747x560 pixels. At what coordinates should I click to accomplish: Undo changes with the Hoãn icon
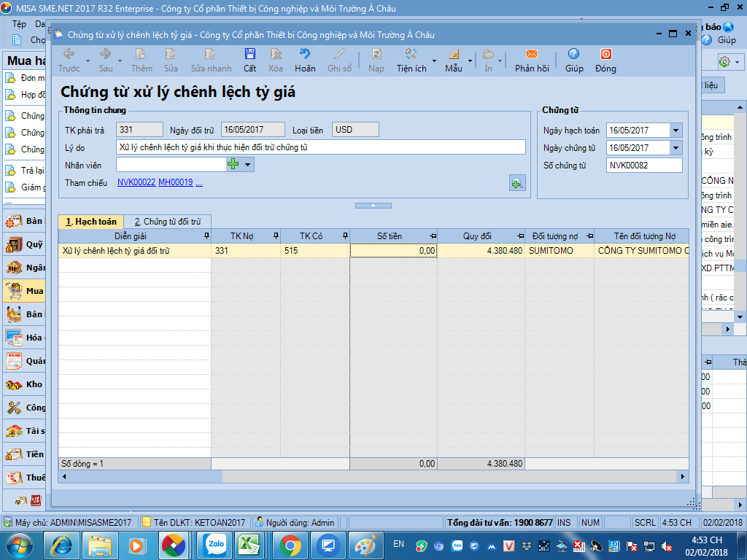pos(305,54)
